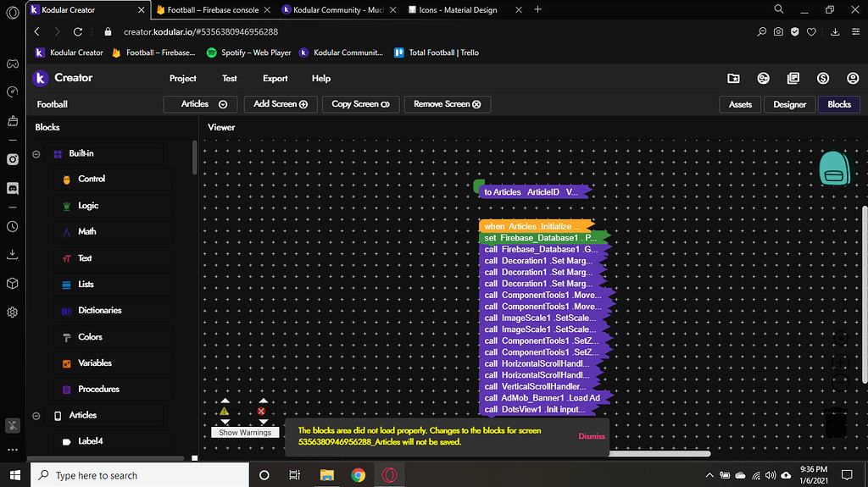Switch to Designer view
Viewport: 868px width, 487px height.
coord(789,104)
